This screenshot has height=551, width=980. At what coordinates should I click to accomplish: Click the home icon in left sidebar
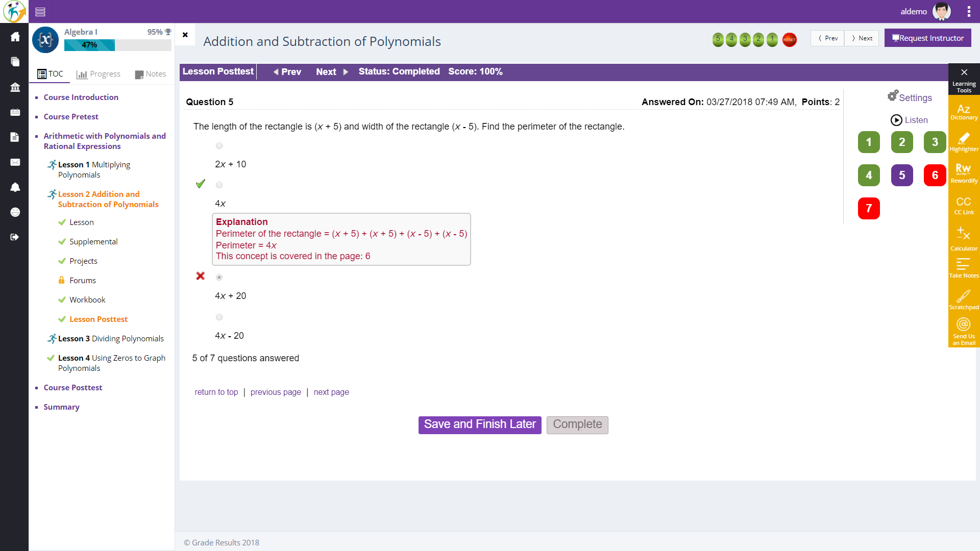[x=15, y=37]
